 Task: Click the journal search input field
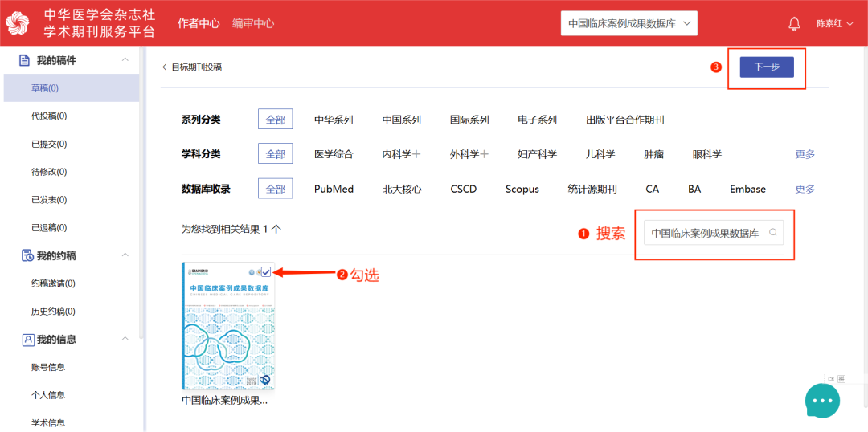click(714, 233)
